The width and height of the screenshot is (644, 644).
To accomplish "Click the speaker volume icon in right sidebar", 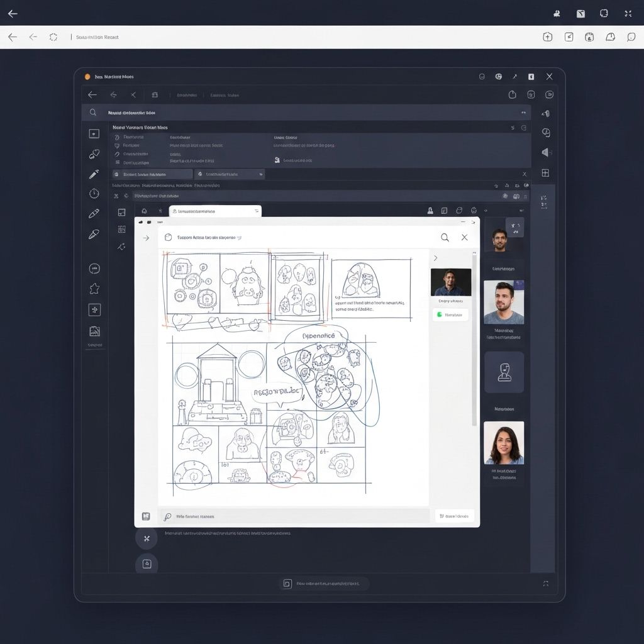I will (x=545, y=152).
